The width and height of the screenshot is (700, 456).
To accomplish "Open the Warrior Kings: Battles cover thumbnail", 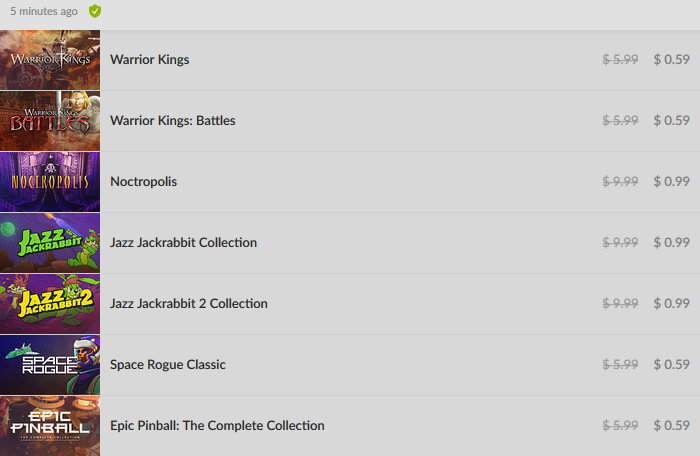I will click(x=50, y=121).
